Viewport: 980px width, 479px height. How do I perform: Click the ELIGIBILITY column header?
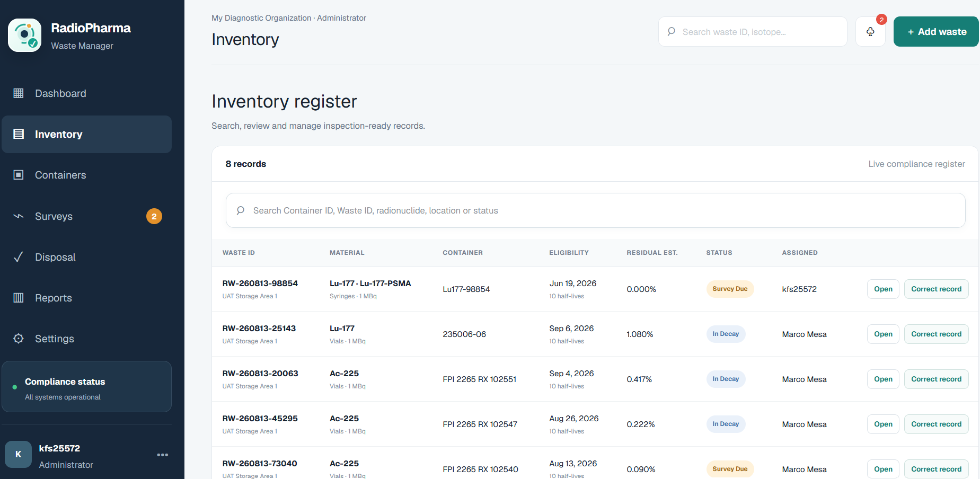click(x=569, y=253)
